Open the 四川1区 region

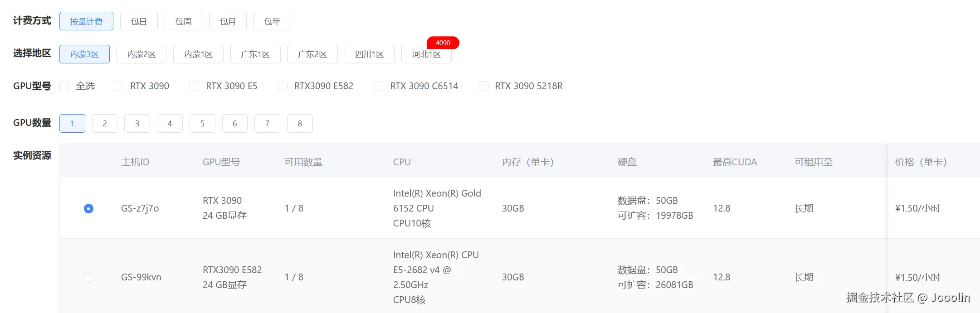(x=369, y=54)
